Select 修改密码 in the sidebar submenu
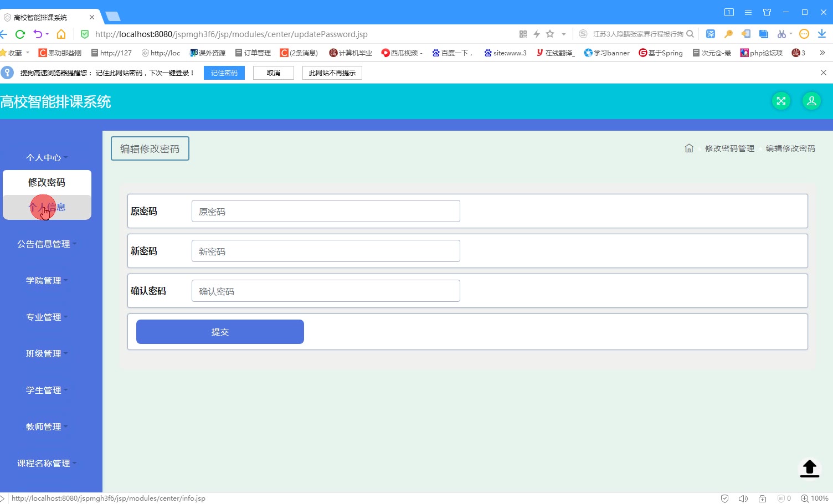The image size is (833, 504). coord(47,182)
